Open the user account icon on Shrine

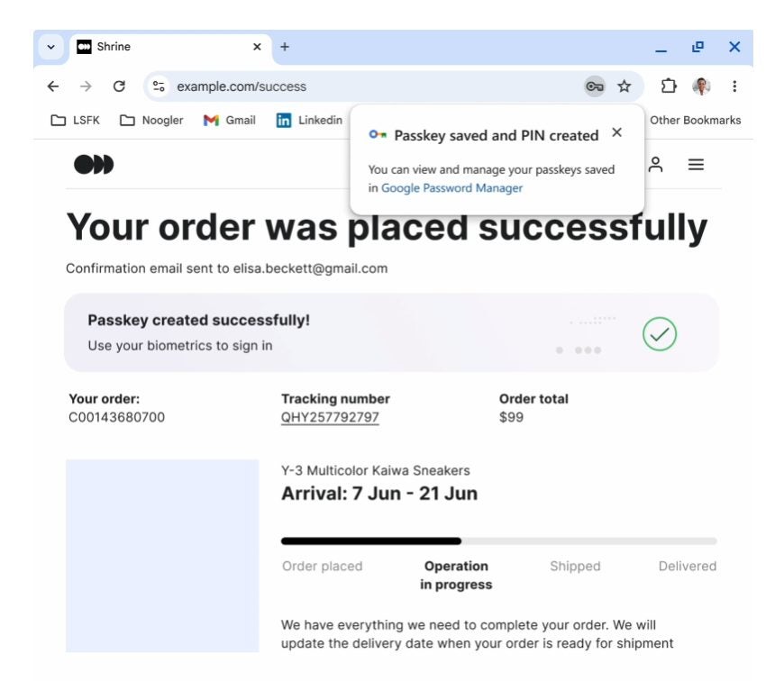click(x=655, y=164)
